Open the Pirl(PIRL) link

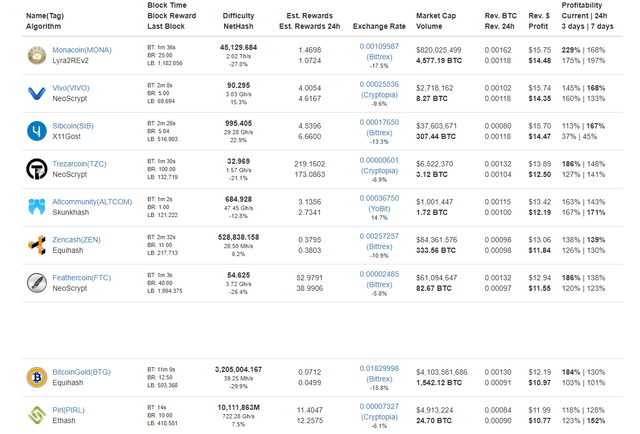pos(68,410)
